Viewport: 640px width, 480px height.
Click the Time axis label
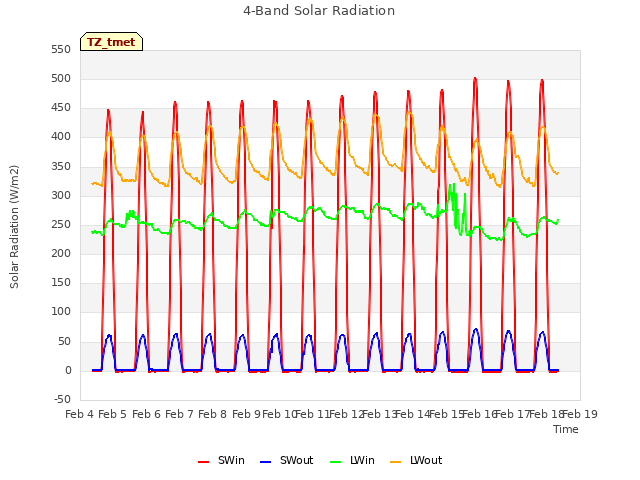click(x=566, y=429)
